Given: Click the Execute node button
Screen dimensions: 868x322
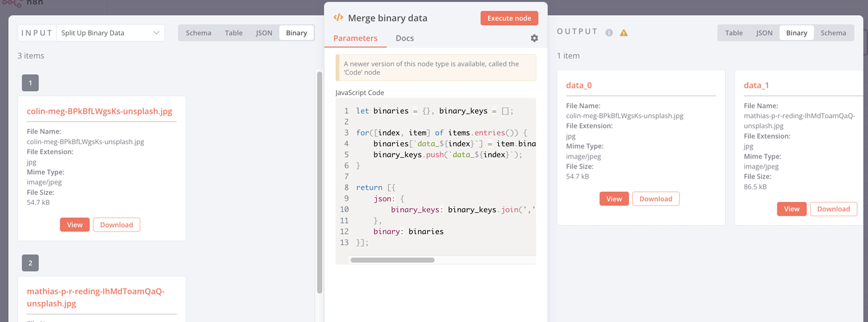Looking at the screenshot, I should [x=509, y=18].
